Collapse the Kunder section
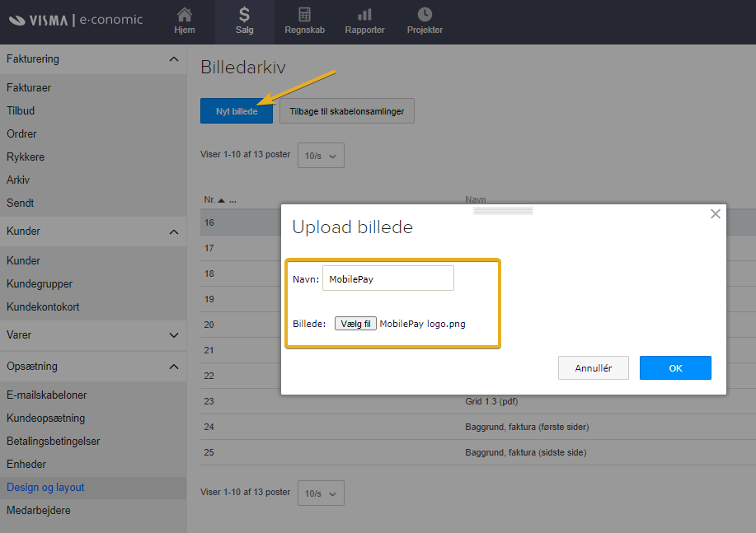Viewport: 756px width, 533px height. tap(173, 231)
